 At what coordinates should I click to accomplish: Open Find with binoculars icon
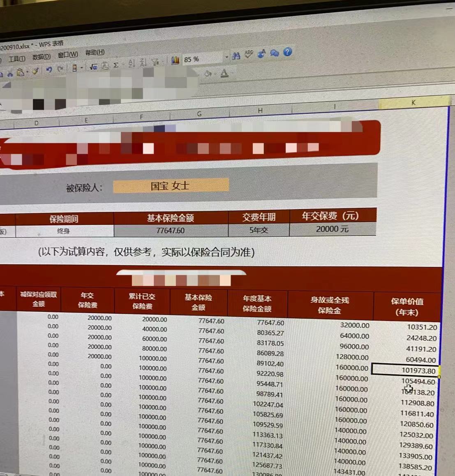236,56
